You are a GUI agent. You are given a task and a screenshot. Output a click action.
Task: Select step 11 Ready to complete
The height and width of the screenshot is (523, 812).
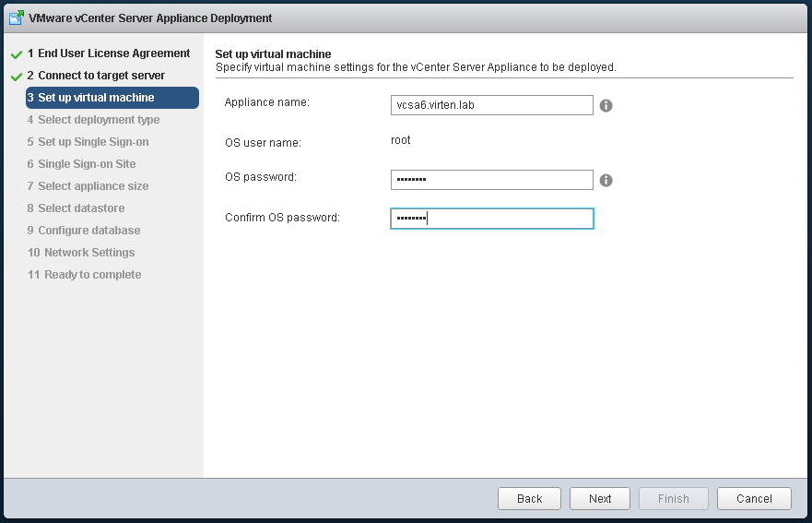click(x=85, y=275)
